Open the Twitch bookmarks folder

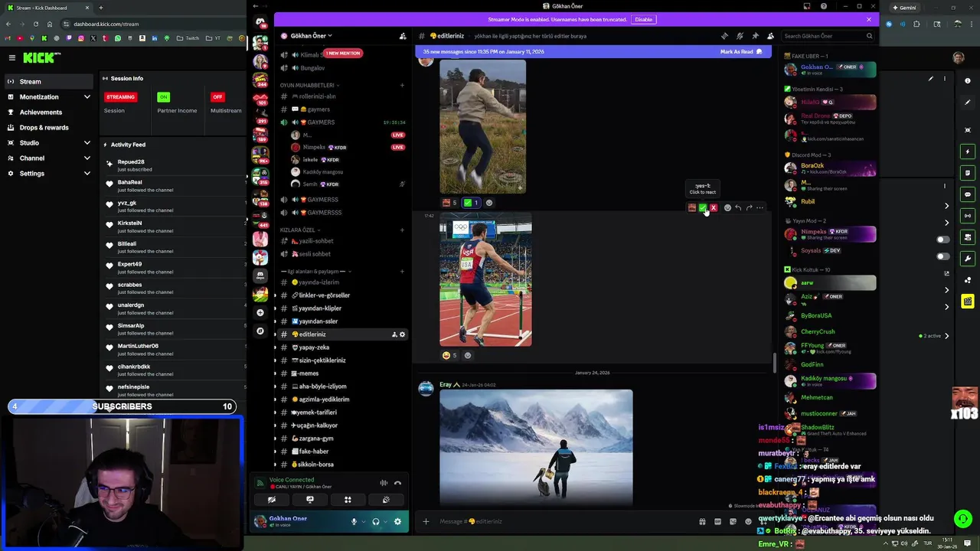point(188,38)
